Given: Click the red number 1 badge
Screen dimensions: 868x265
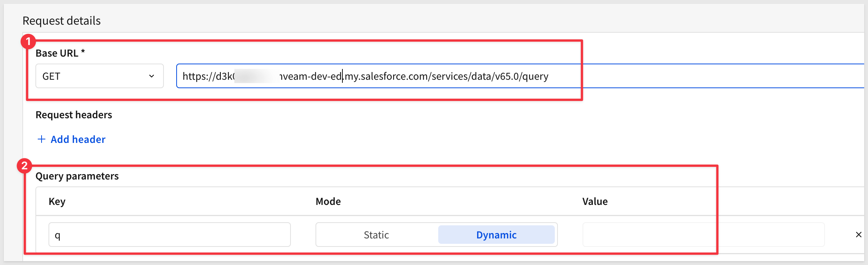Looking at the screenshot, I should click(x=28, y=42).
